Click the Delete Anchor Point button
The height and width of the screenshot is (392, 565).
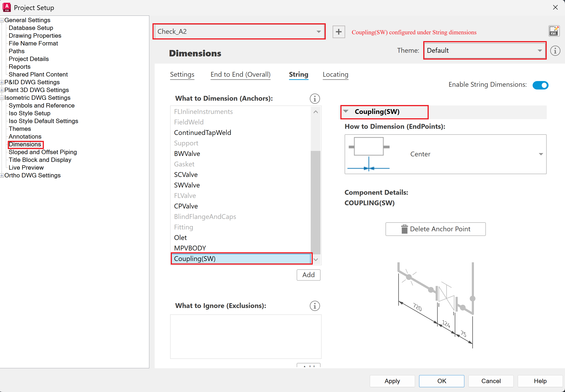pyautogui.click(x=435, y=229)
